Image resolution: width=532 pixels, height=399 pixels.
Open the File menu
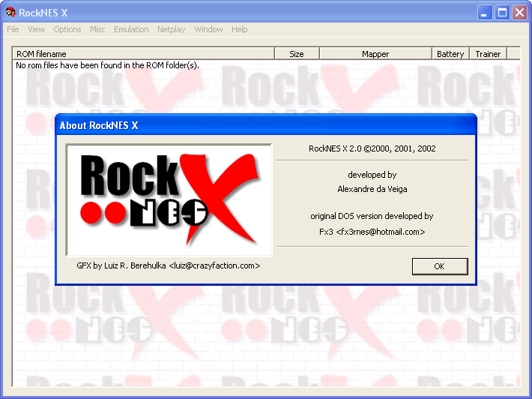13,29
